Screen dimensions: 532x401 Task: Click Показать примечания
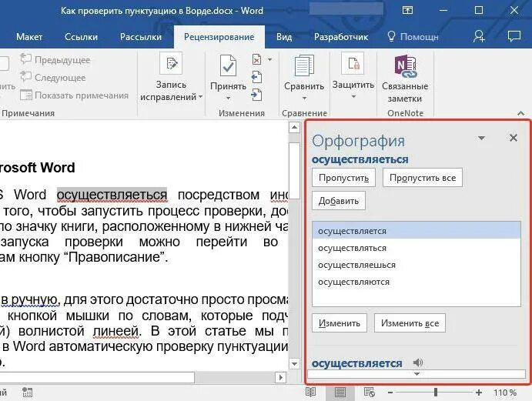pyautogui.click(x=75, y=95)
